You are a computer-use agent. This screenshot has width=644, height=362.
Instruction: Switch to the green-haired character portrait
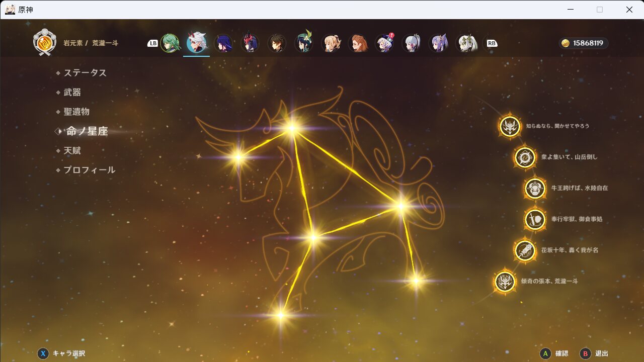[170, 43]
